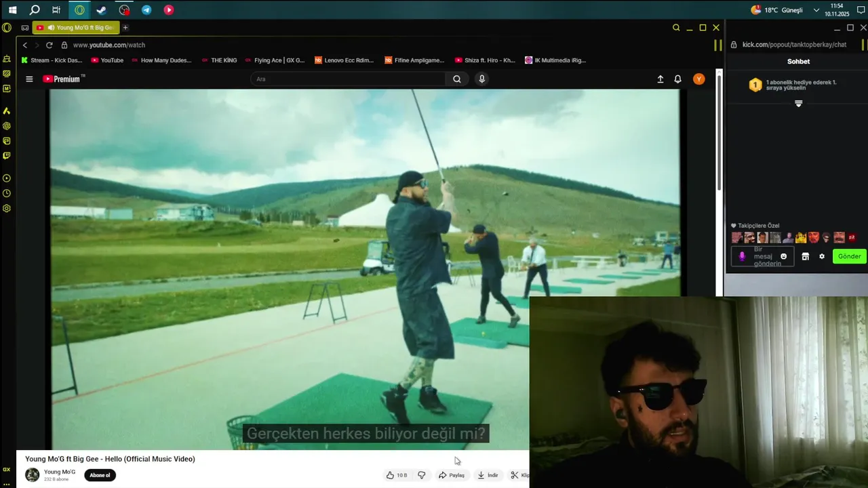Viewport: 868px width, 488px height.
Task: Open Opera GX sidebar settings gear
Action: (7, 208)
